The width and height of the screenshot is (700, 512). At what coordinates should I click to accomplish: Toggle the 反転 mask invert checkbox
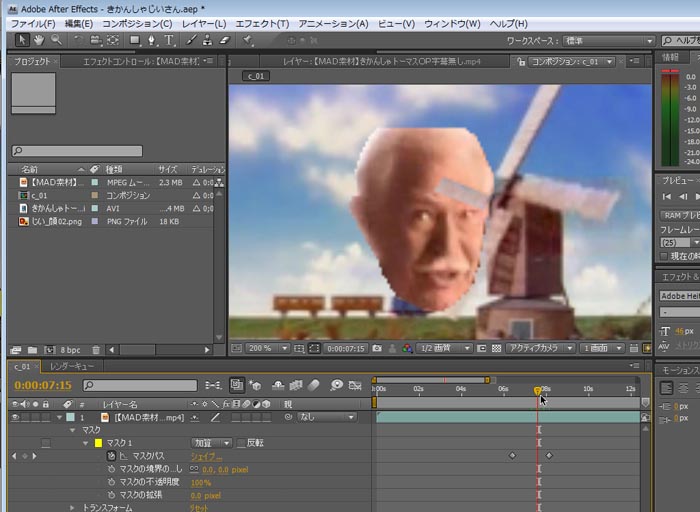pos(241,443)
